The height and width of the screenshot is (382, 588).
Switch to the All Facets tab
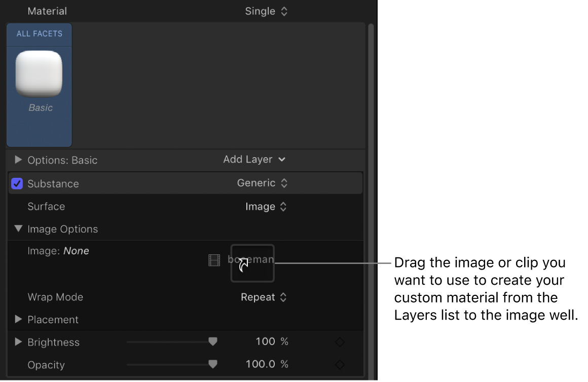(x=39, y=34)
